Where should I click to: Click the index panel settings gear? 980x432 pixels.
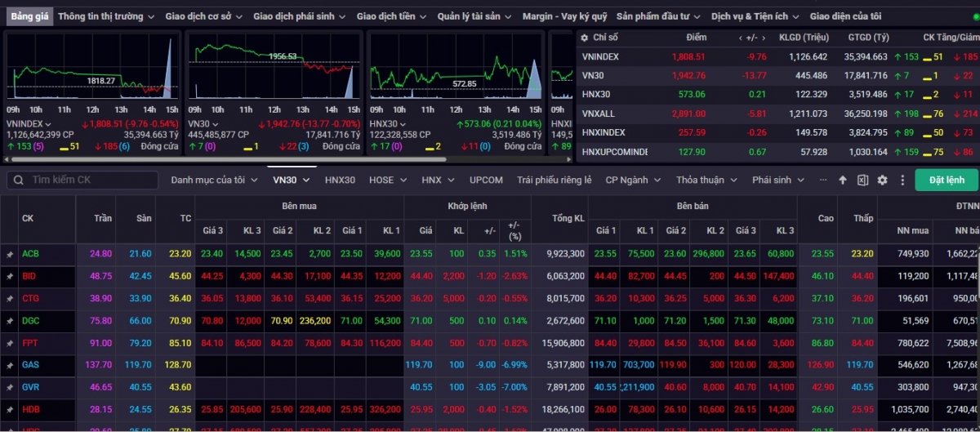[x=583, y=38]
